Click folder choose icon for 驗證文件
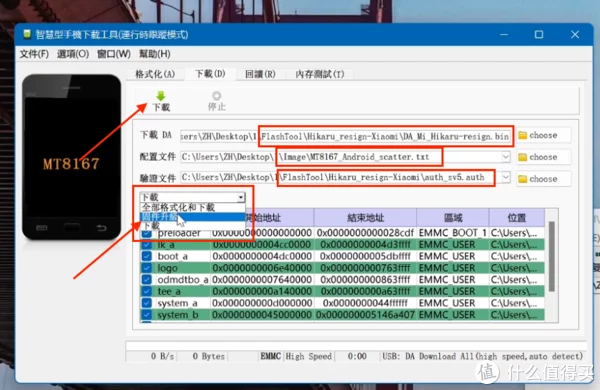 pos(522,179)
